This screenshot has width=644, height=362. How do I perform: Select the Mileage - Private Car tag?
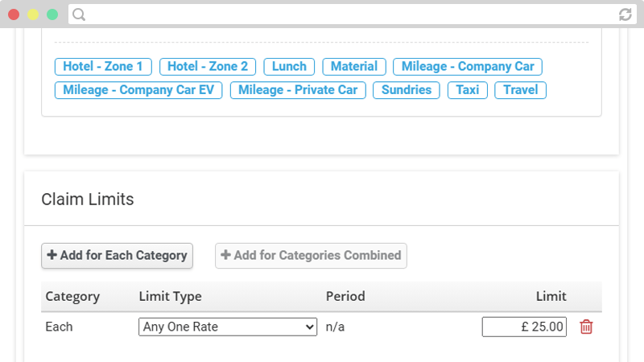(298, 90)
